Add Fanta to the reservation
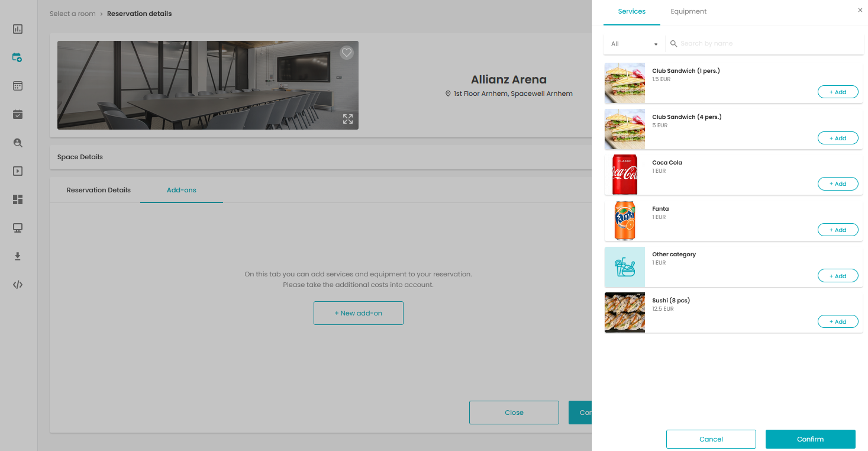This screenshot has height=451, width=868. (x=838, y=230)
